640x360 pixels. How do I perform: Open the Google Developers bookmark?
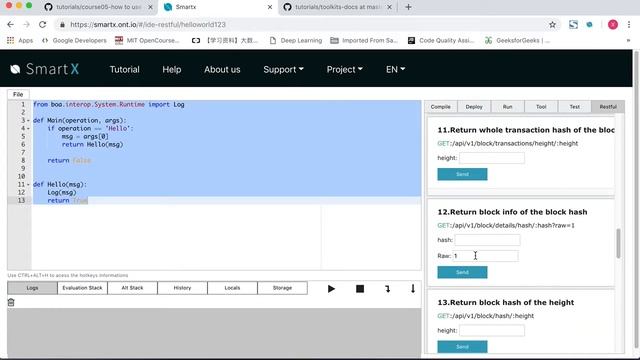pyautogui.click(x=74, y=40)
